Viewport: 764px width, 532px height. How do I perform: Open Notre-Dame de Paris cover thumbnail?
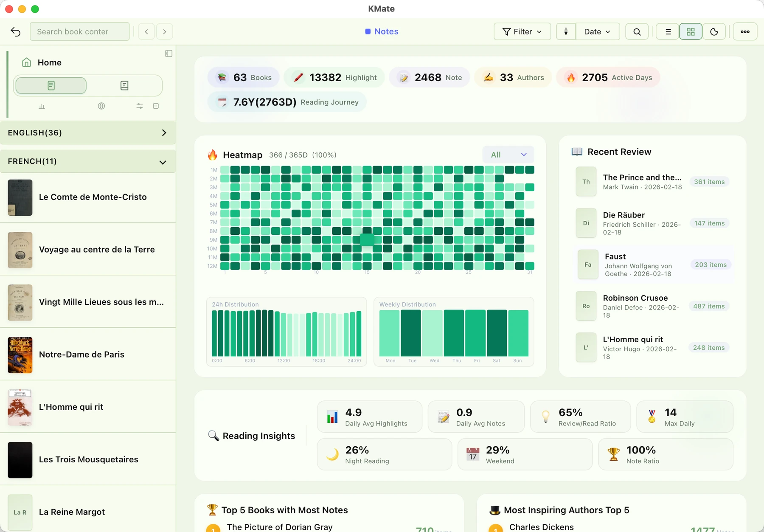pyautogui.click(x=20, y=355)
